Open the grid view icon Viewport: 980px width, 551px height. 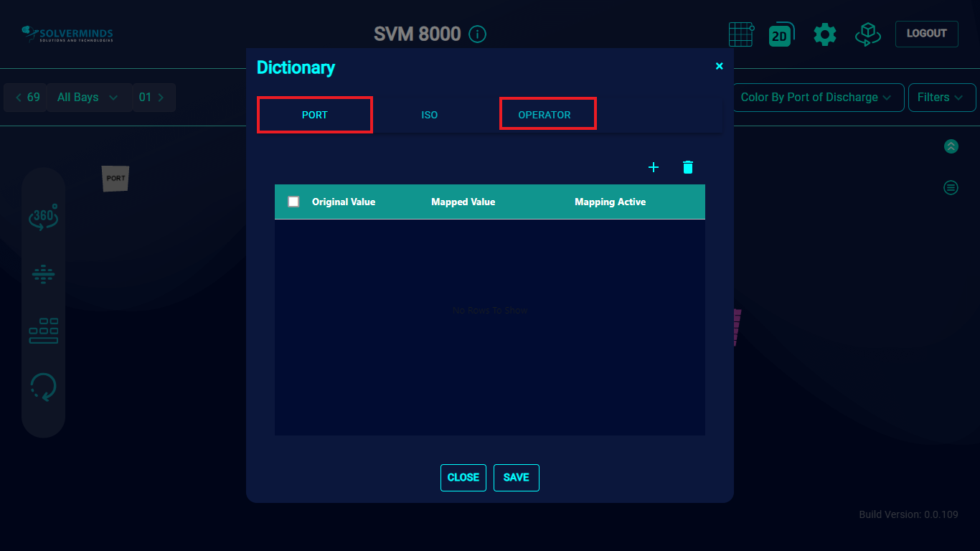point(741,34)
